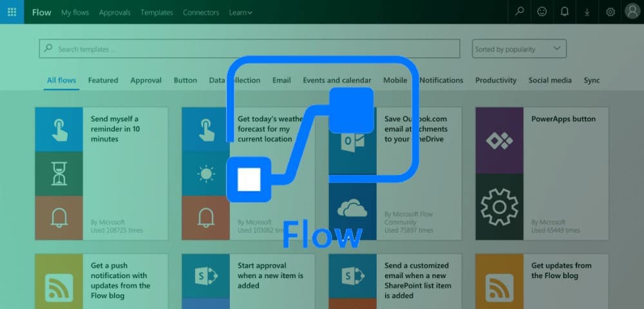Click 'Used 108725 times' text
Viewport: 644px width, 309px height.
coord(117,230)
